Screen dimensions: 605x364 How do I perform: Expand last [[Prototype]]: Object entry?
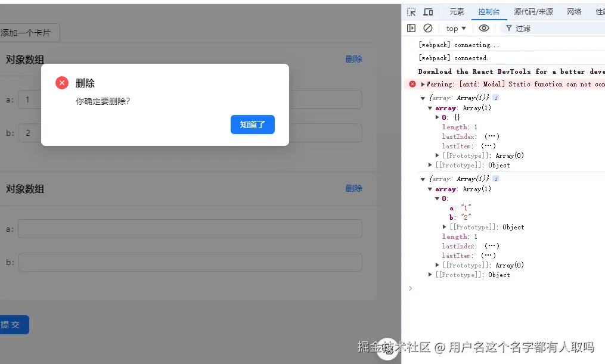[x=430, y=275]
